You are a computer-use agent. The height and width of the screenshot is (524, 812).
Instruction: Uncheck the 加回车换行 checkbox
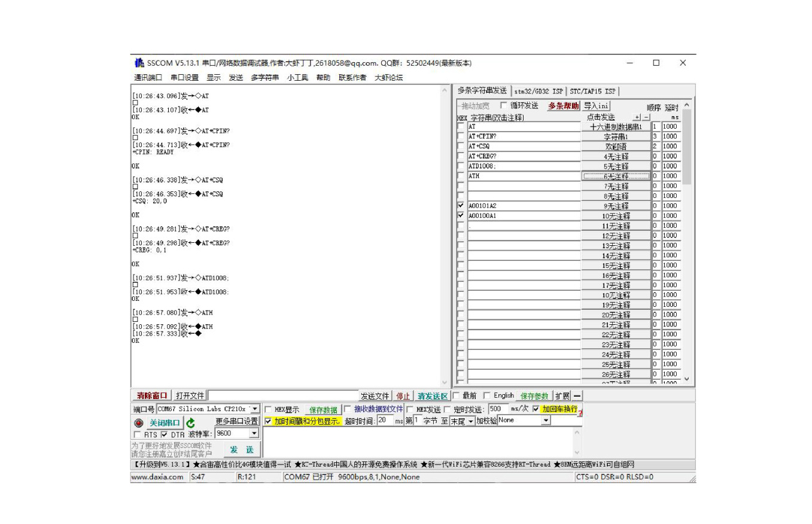coord(536,409)
